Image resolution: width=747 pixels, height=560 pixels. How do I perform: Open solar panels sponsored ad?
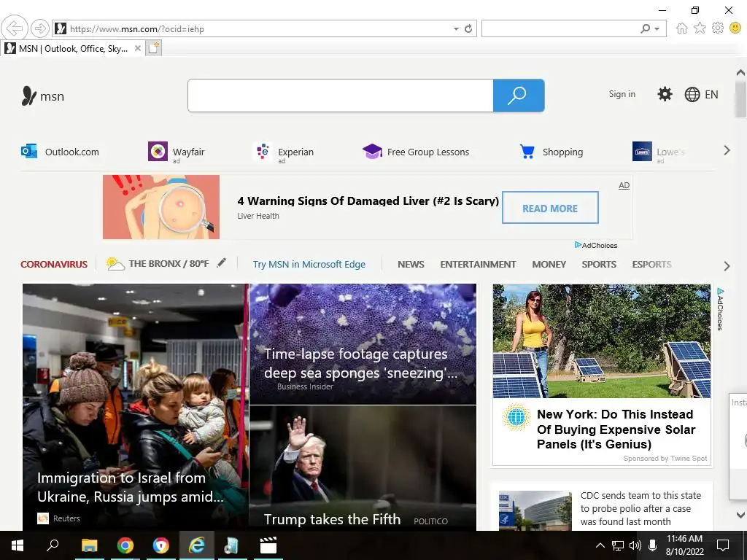point(602,375)
